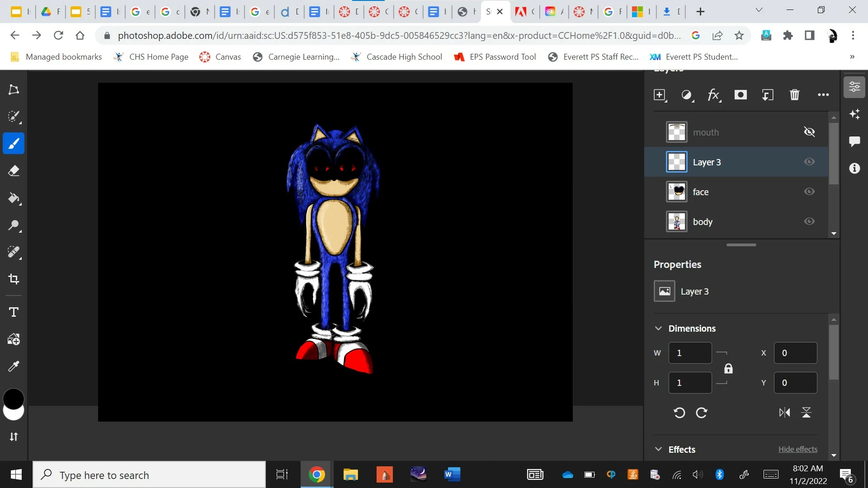Click the Hide effects link
Viewport: 868px width, 488px height.
(797, 449)
